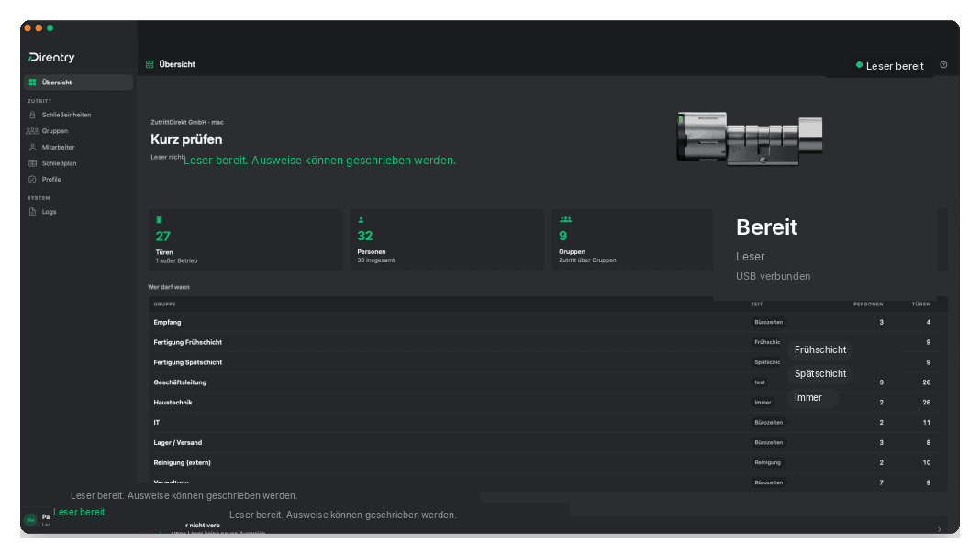Select the Schließeinheiten lock icon
The image size is (980, 554).
(x=32, y=115)
